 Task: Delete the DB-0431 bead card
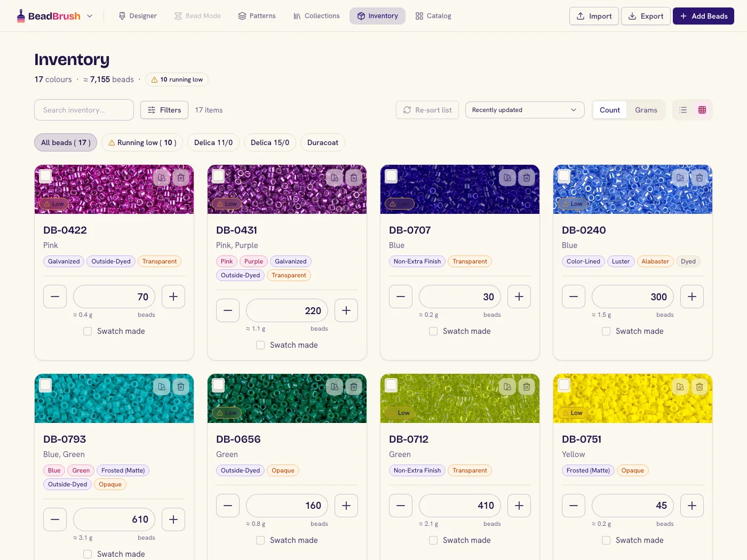pos(354,178)
